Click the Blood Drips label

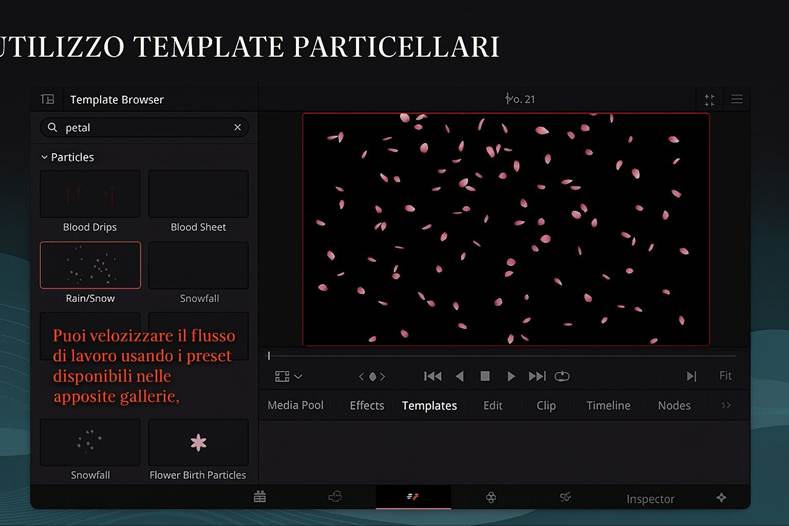90,227
